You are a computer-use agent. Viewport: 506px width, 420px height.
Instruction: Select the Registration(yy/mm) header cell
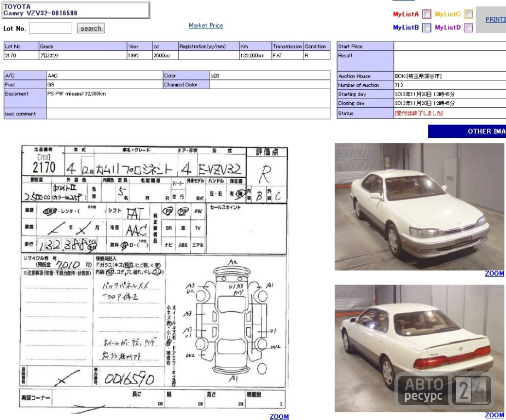coord(208,46)
